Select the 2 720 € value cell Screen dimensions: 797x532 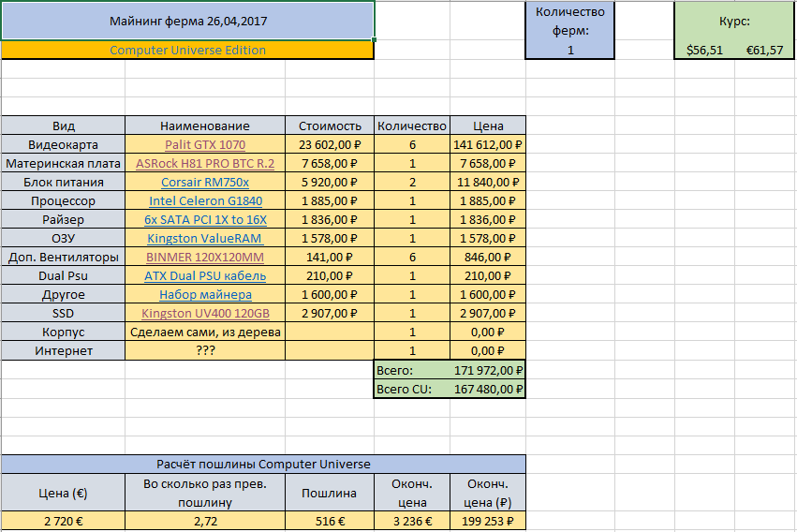click(63, 522)
